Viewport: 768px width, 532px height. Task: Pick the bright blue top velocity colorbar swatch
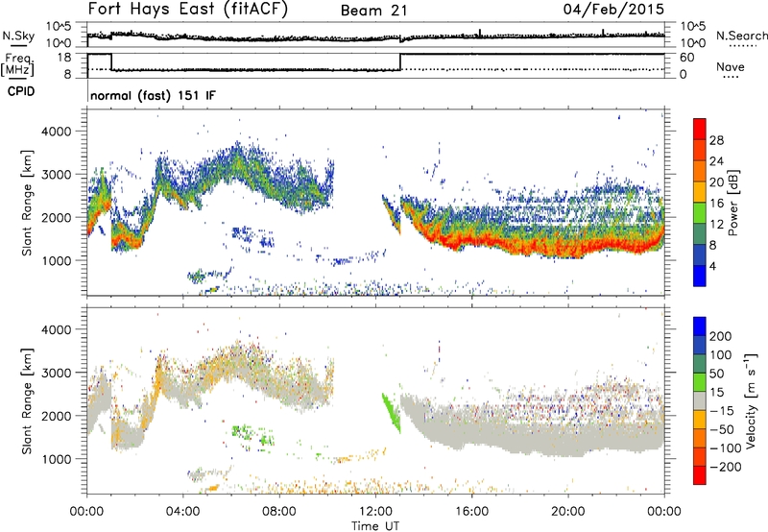click(700, 326)
